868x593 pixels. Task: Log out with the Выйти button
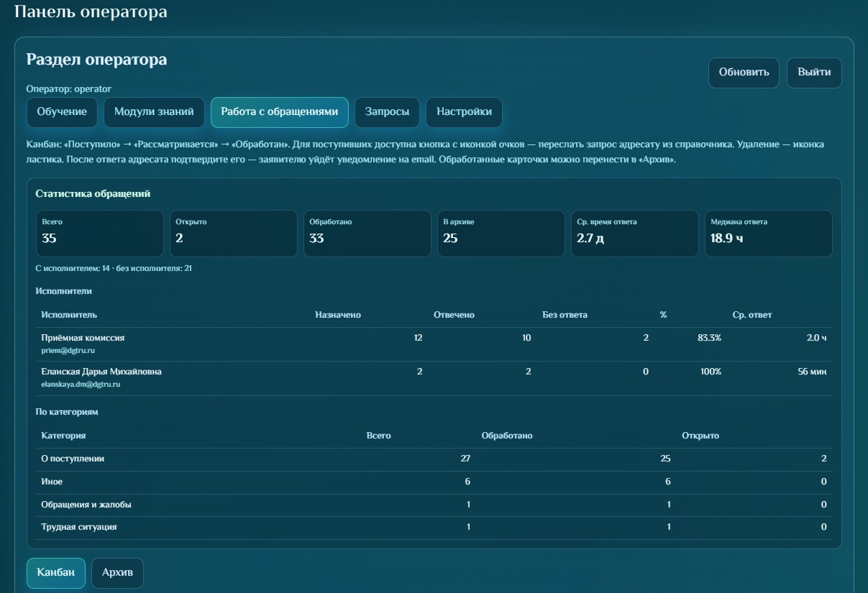pyautogui.click(x=814, y=73)
